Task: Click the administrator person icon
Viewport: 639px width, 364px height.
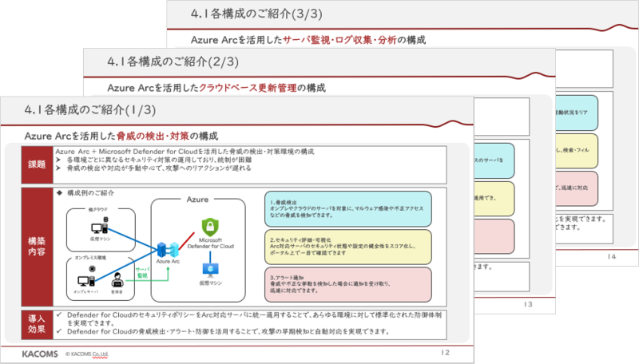Action: tap(117, 281)
